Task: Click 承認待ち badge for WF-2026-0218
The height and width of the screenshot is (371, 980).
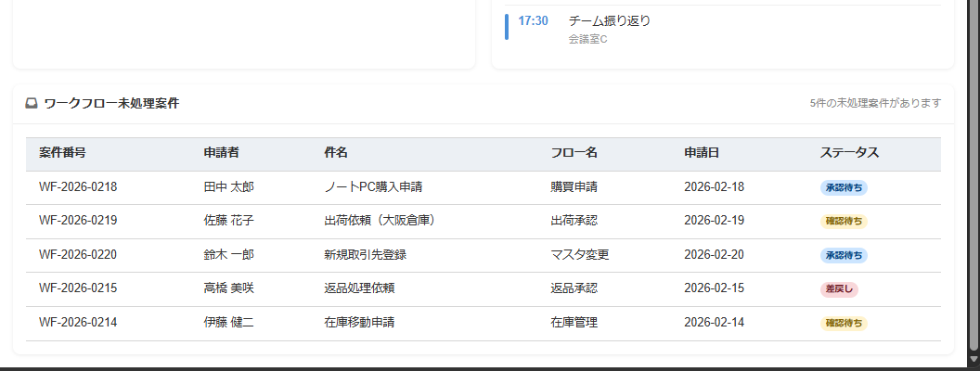Action: pos(844,187)
